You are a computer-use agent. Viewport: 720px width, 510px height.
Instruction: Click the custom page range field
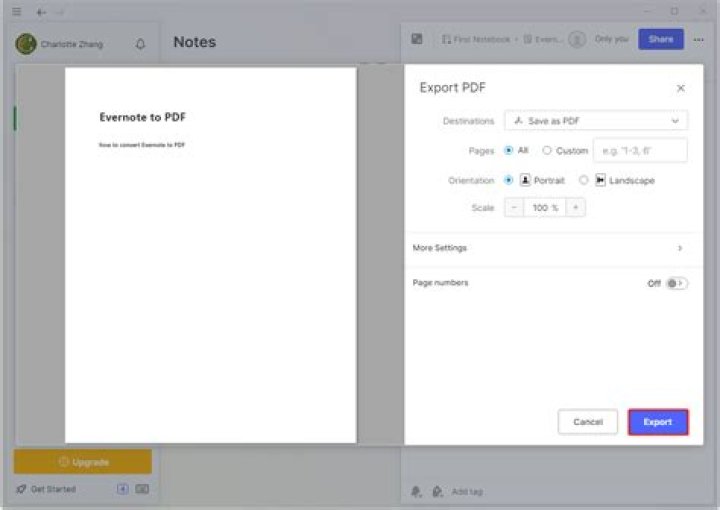(640, 151)
